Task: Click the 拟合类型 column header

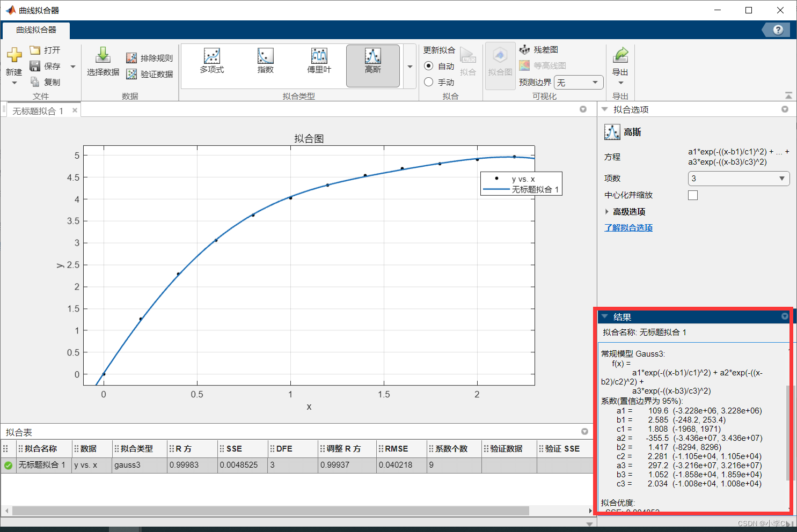Action: click(x=139, y=448)
